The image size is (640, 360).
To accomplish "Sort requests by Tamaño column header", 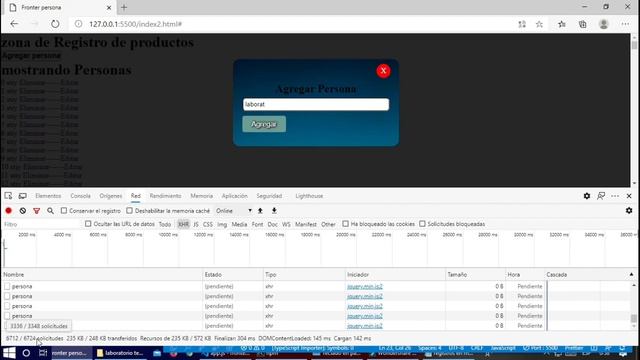I will 476,275.
